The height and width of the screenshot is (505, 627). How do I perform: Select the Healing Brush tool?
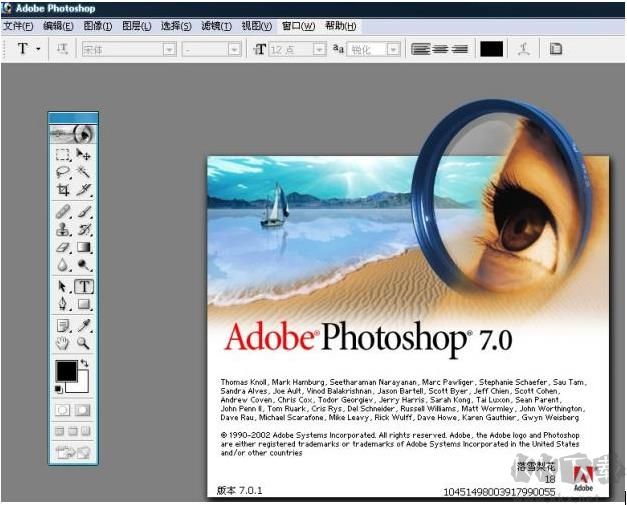click(x=63, y=212)
